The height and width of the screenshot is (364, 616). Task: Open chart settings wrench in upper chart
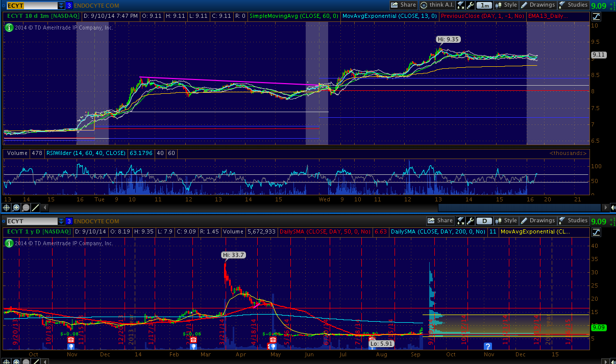[x=471, y=5]
